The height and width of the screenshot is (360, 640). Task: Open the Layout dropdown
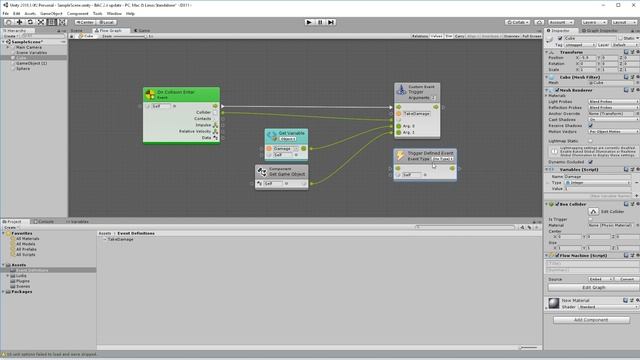pos(623,22)
